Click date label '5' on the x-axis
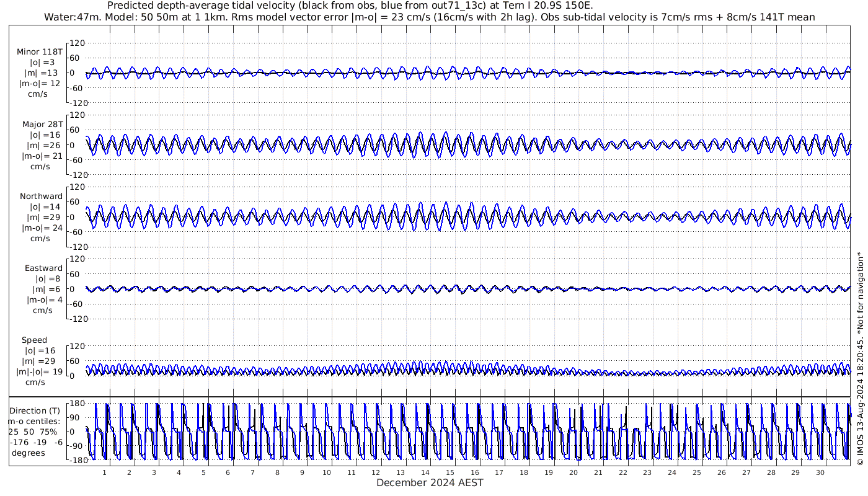 203,472
